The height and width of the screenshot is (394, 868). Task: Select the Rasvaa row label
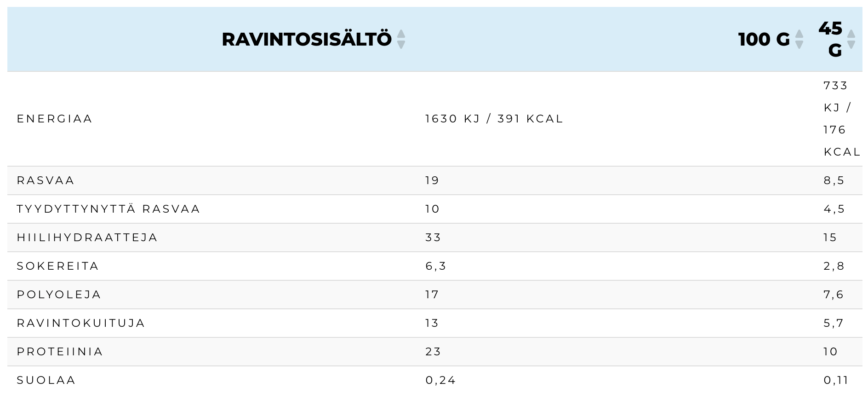pos(46,180)
